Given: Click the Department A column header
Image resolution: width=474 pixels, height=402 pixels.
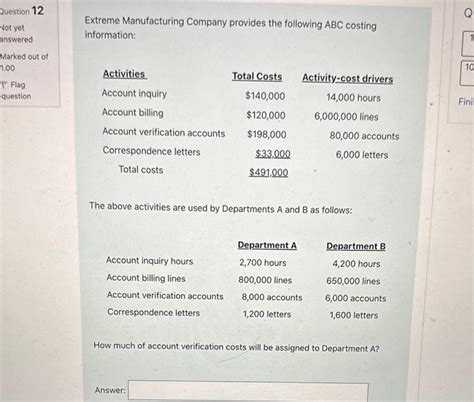Looking at the screenshot, I should [267, 245].
